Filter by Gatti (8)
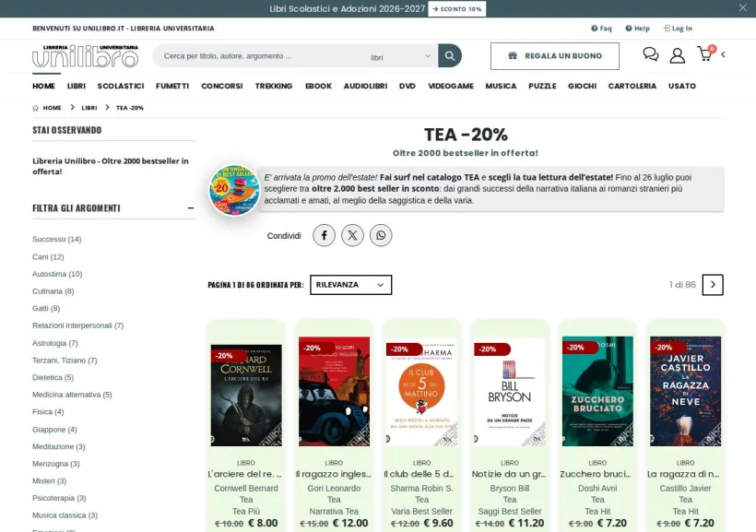 46,308
